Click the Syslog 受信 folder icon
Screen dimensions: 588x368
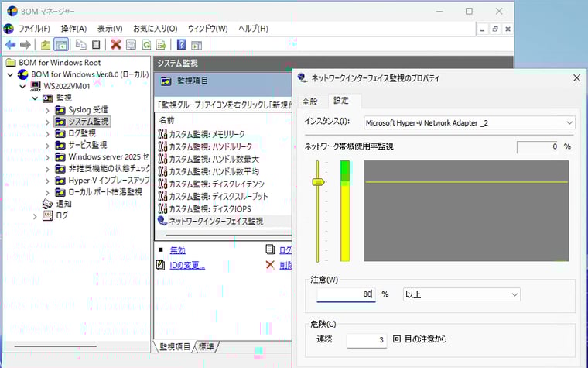60,110
